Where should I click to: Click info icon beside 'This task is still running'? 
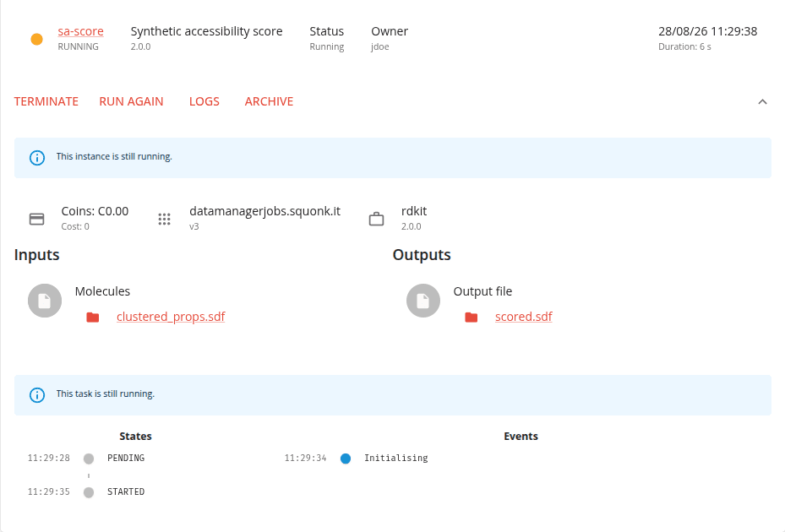37,395
